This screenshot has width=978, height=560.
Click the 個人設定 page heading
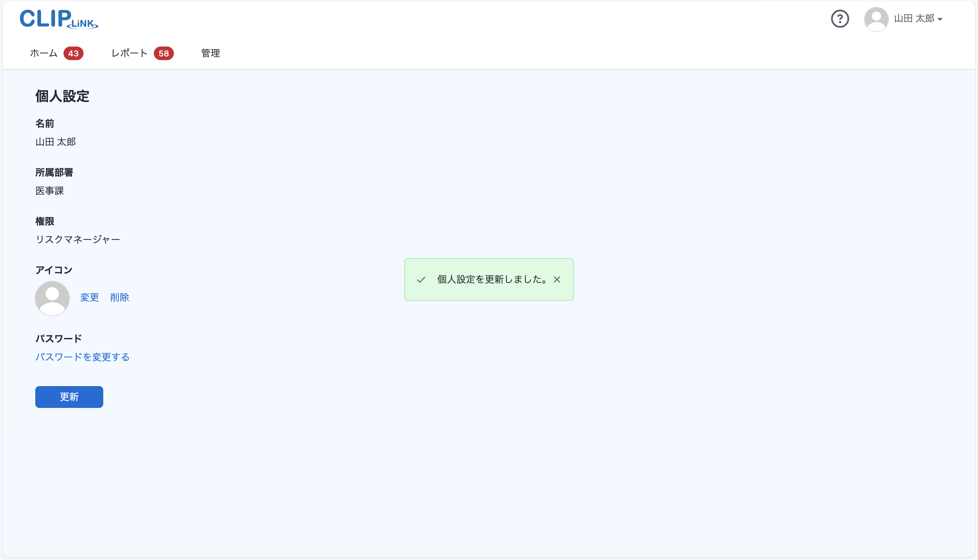[x=62, y=96]
